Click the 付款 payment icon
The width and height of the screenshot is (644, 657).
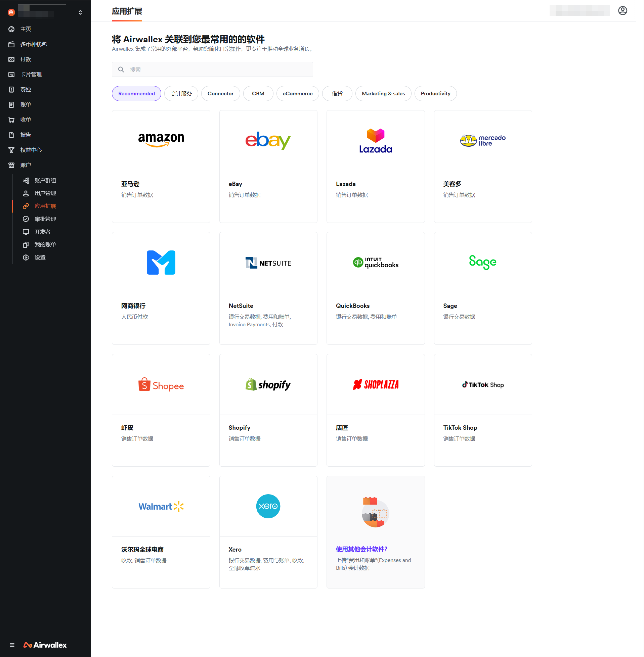point(11,59)
